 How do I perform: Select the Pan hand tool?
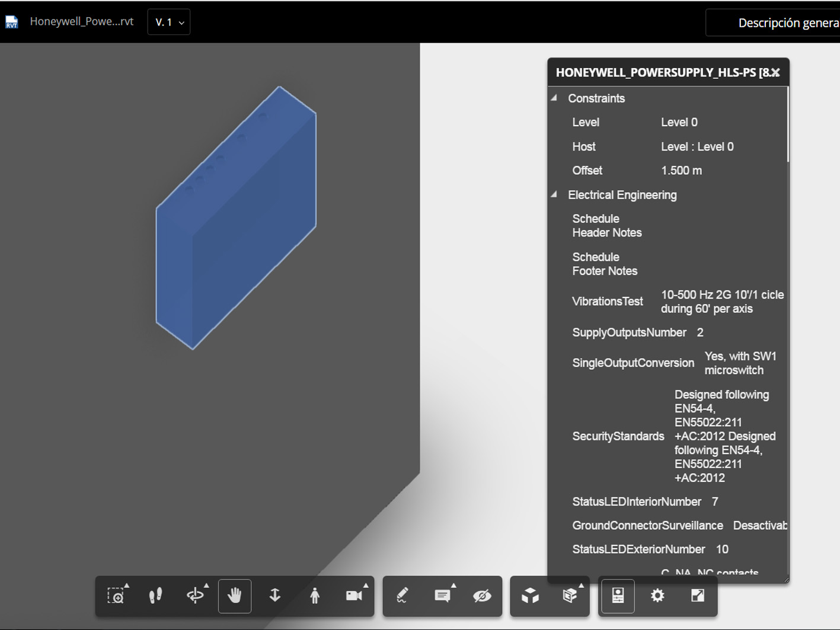235,596
